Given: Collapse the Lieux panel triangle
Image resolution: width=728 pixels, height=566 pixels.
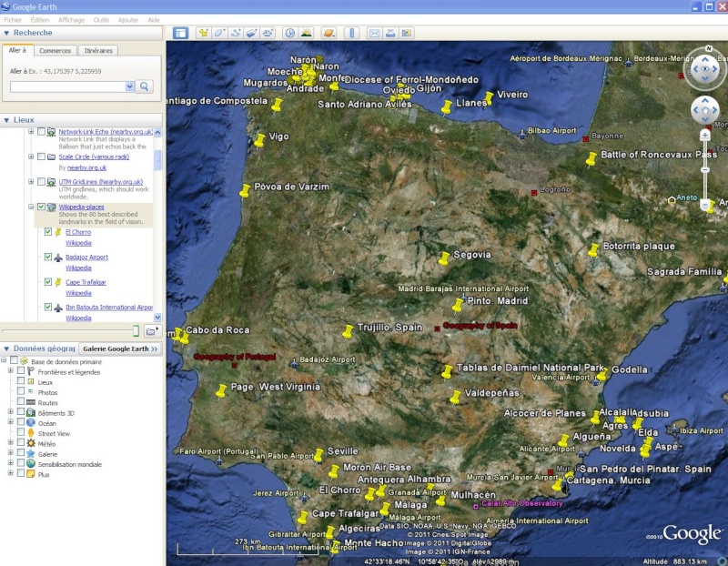Looking at the screenshot, I should [x=6, y=120].
